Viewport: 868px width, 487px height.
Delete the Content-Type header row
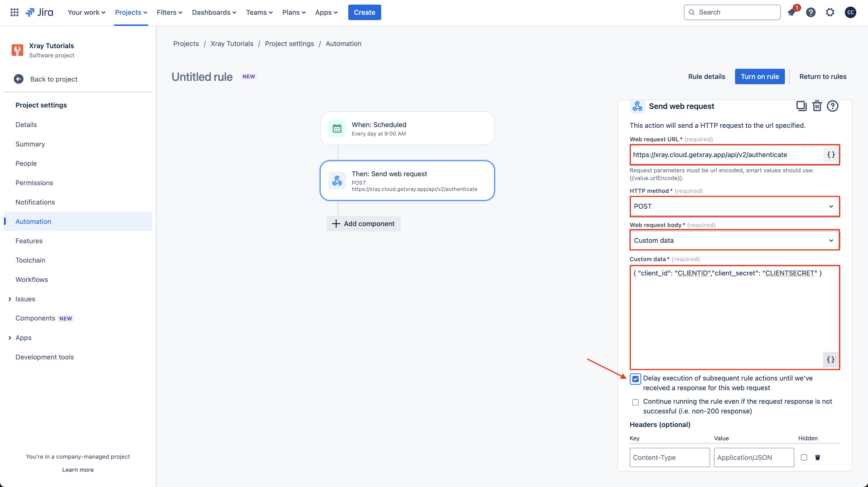click(817, 457)
